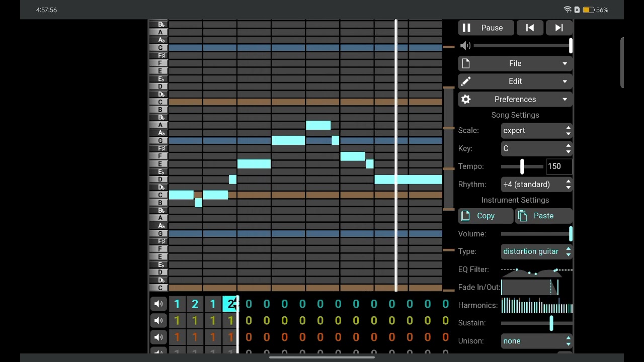
Task: Click the battery indicator showing 56%
Action: (x=596, y=10)
